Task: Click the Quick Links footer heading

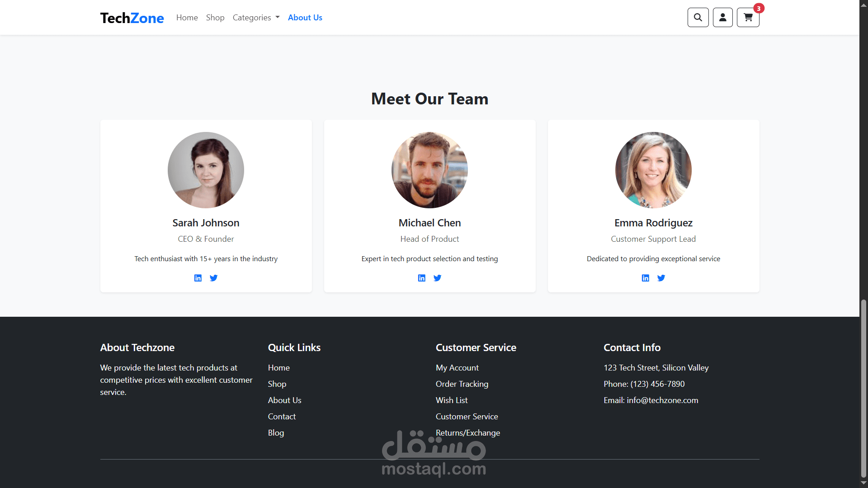Action: click(294, 347)
